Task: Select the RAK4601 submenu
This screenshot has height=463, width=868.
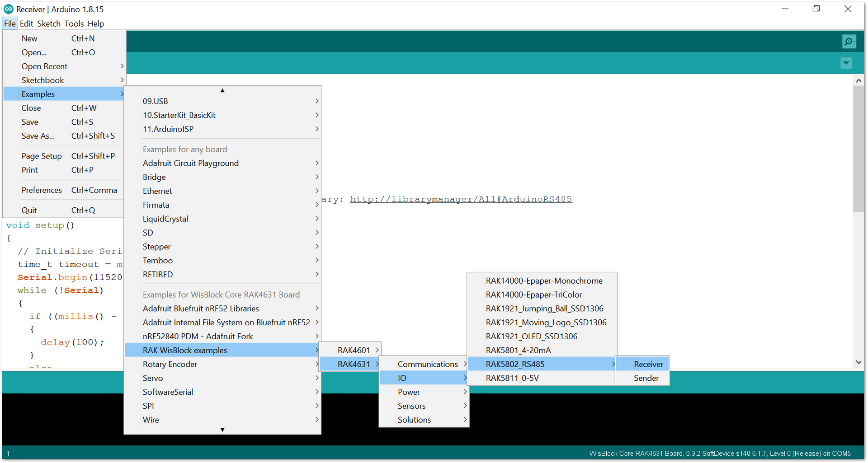Action: click(x=350, y=350)
